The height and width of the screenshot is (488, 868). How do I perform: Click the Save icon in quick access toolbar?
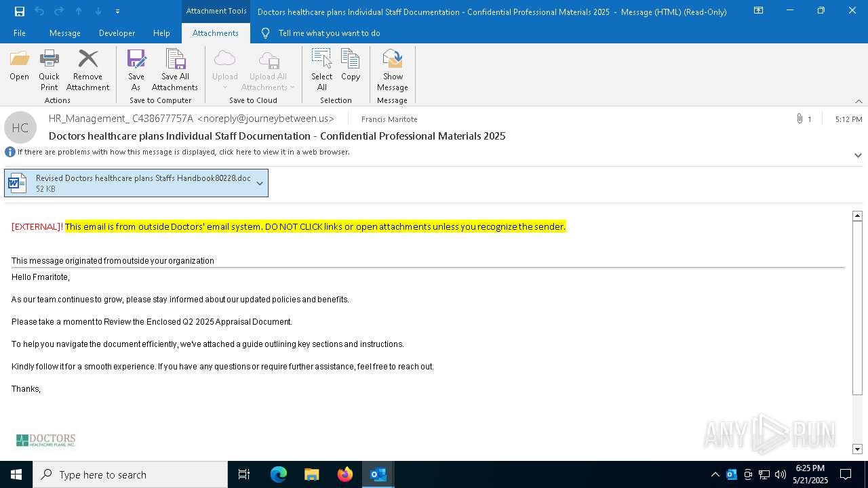[x=20, y=12]
